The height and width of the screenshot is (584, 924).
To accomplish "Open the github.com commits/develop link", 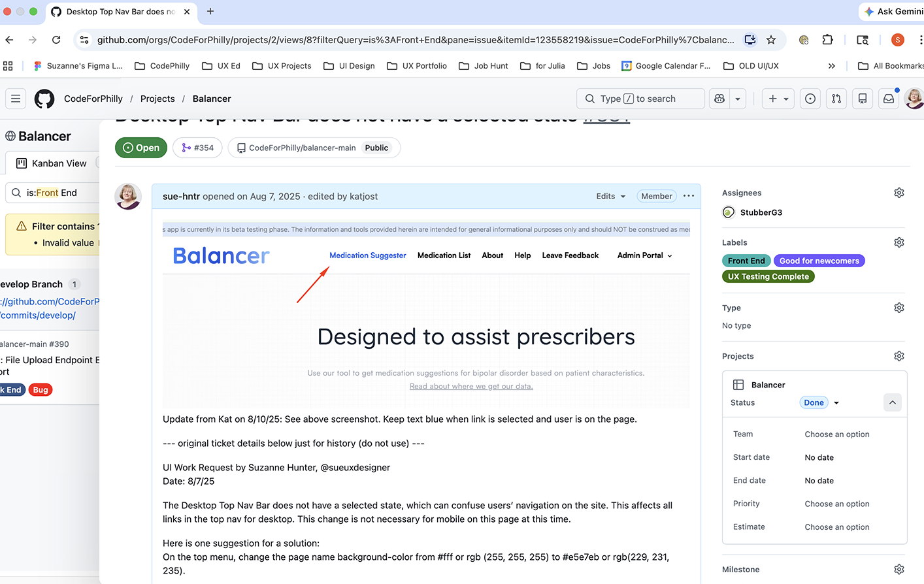I will pos(50,308).
